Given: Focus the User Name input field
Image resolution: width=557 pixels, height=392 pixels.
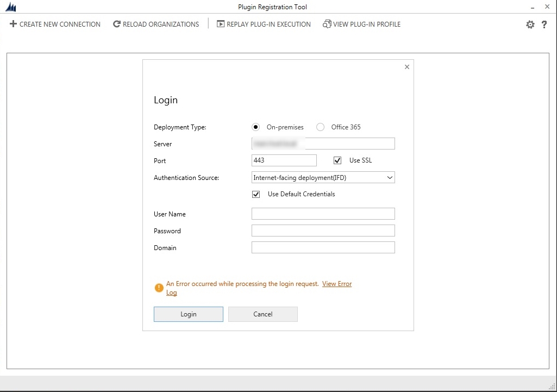Looking at the screenshot, I should [x=323, y=214].
